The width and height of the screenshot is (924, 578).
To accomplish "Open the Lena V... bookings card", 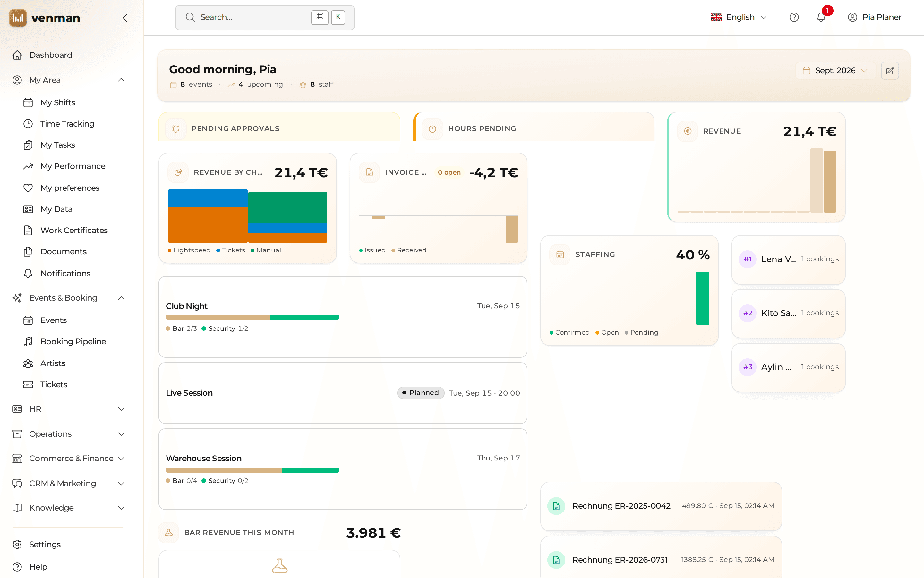I will tap(788, 259).
